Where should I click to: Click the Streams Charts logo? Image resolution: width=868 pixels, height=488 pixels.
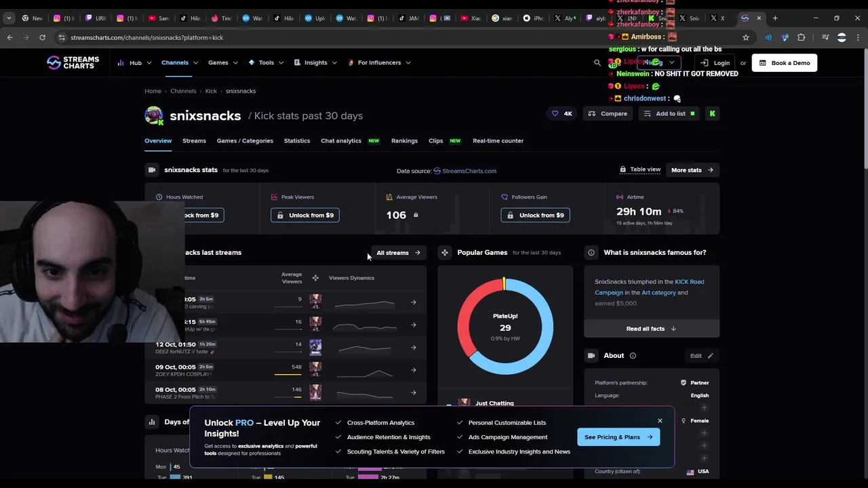73,62
